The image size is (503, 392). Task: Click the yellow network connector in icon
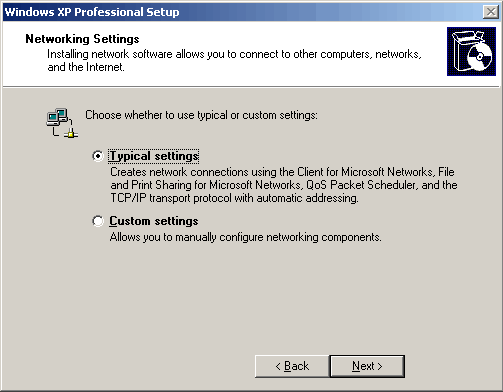click(x=71, y=134)
